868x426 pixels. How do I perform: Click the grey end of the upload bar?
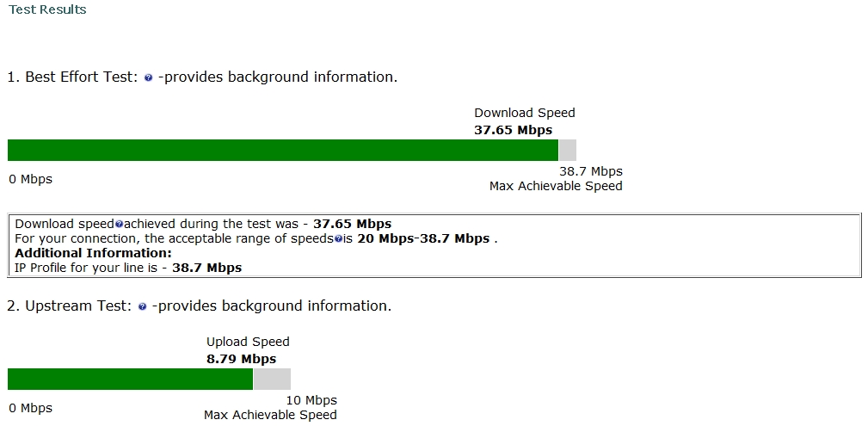pyautogui.click(x=272, y=380)
